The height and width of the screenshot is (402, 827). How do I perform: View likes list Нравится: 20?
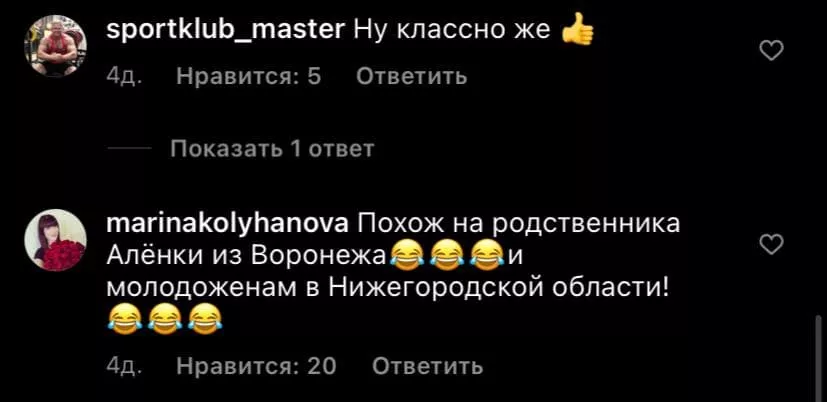click(x=256, y=366)
